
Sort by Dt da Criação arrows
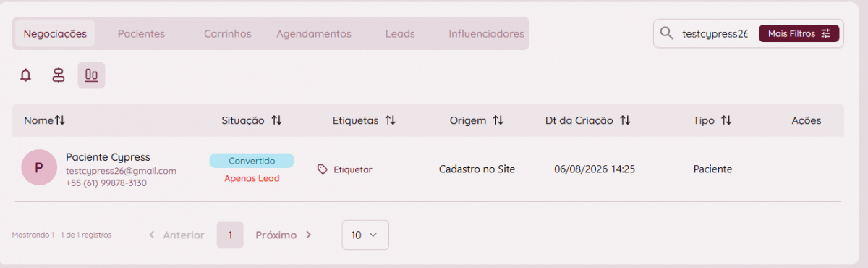point(625,121)
